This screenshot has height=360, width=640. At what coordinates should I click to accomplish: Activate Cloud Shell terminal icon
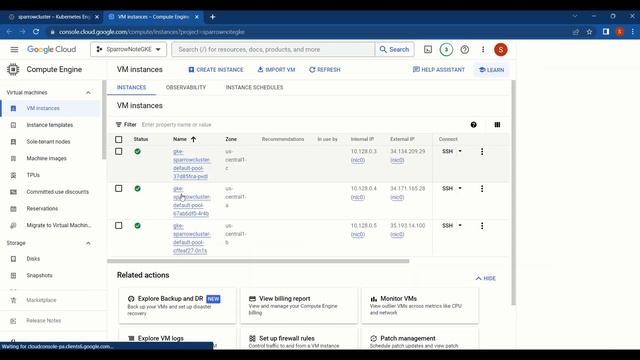[x=428, y=49]
